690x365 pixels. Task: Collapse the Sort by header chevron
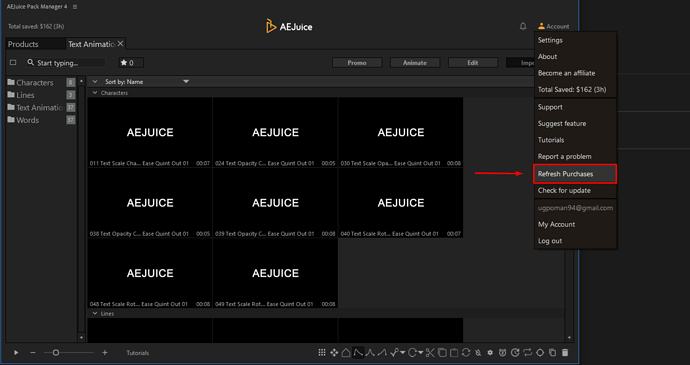[95, 81]
